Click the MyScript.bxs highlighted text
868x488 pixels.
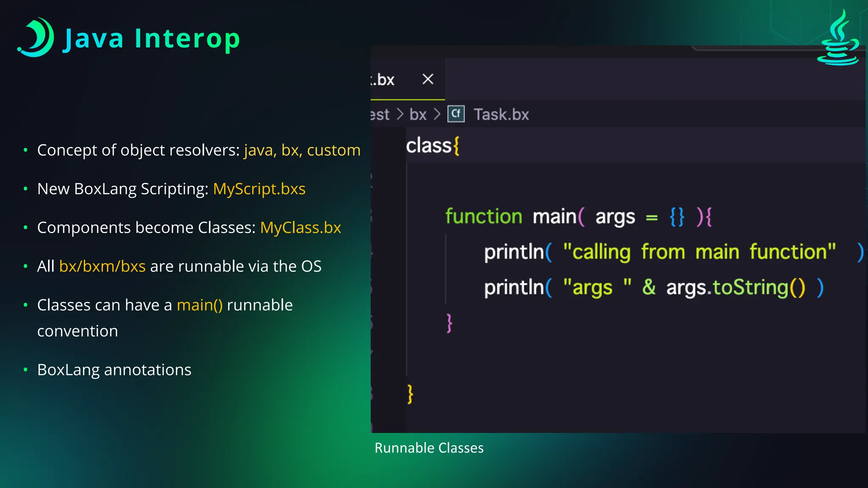pyautogui.click(x=259, y=189)
